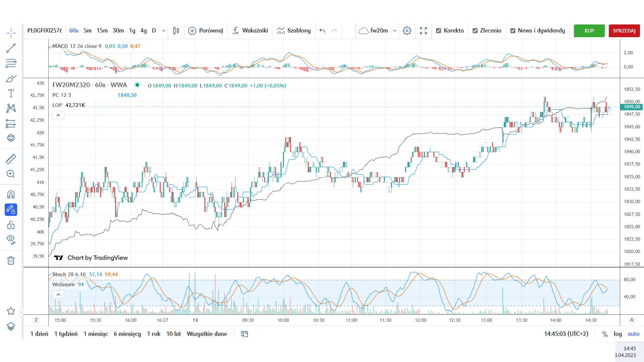Open chart settings gear icon
Viewport: 644px width, 362px height.
407,31
